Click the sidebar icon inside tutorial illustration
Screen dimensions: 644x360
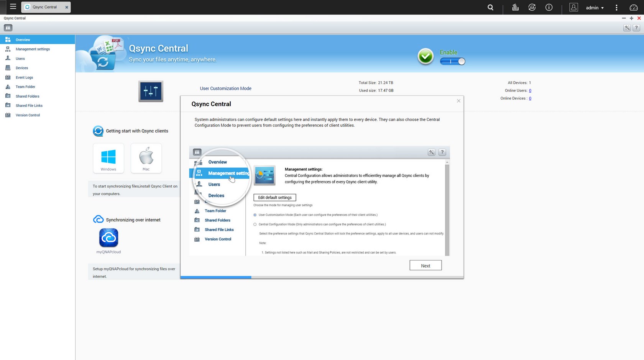pos(197,152)
